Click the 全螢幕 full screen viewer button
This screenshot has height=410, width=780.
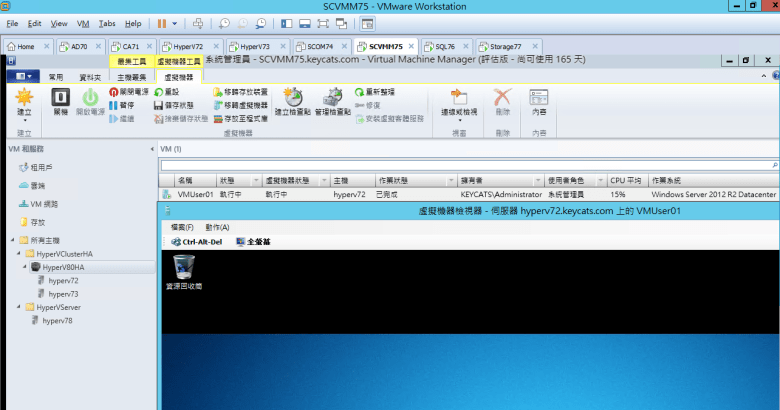coord(252,241)
